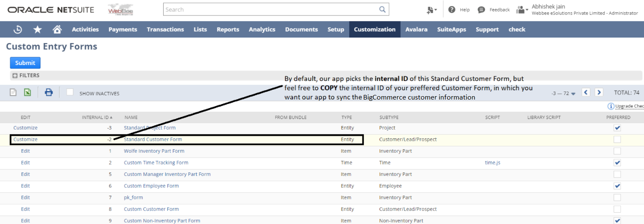
Task: Open the Create New dropdown in header
Action: [431, 10]
